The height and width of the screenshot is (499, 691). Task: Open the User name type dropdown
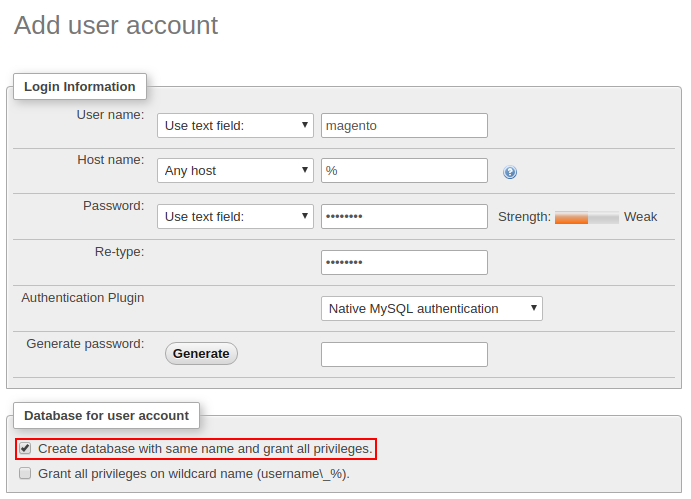[235, 125]
